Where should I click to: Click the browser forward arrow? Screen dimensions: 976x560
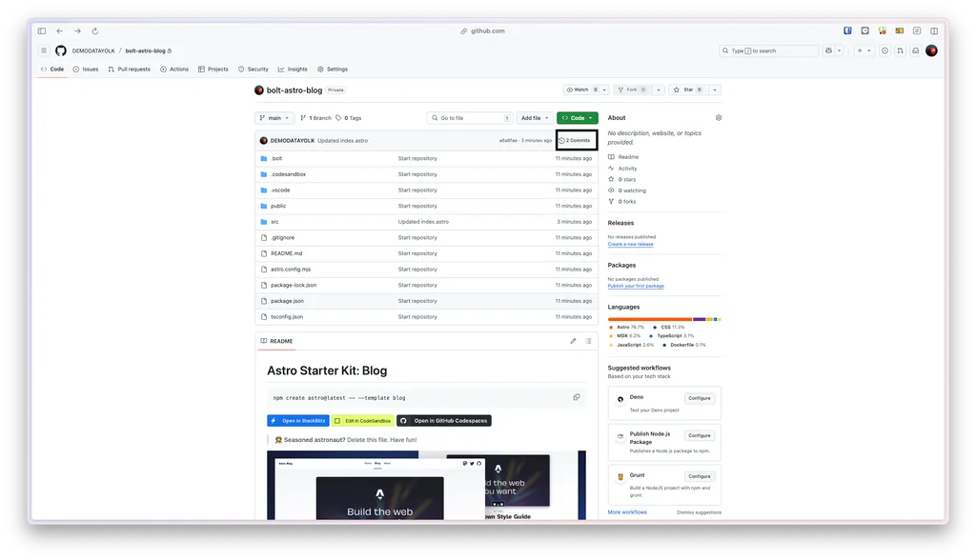pos(77,30)
